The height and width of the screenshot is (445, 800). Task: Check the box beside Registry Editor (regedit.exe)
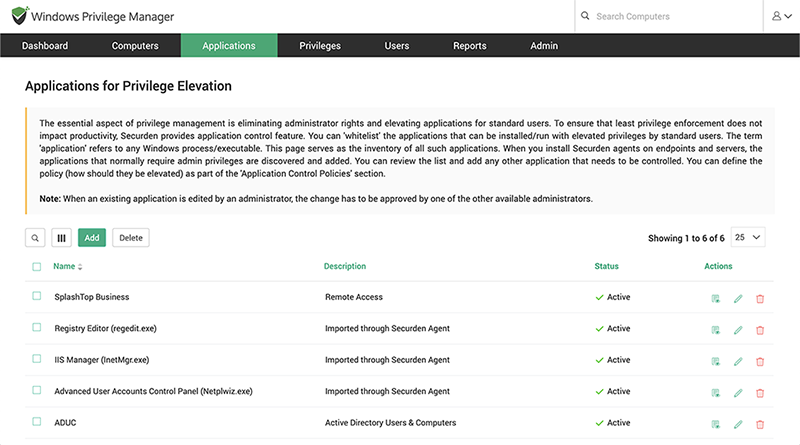coord(37,328)
